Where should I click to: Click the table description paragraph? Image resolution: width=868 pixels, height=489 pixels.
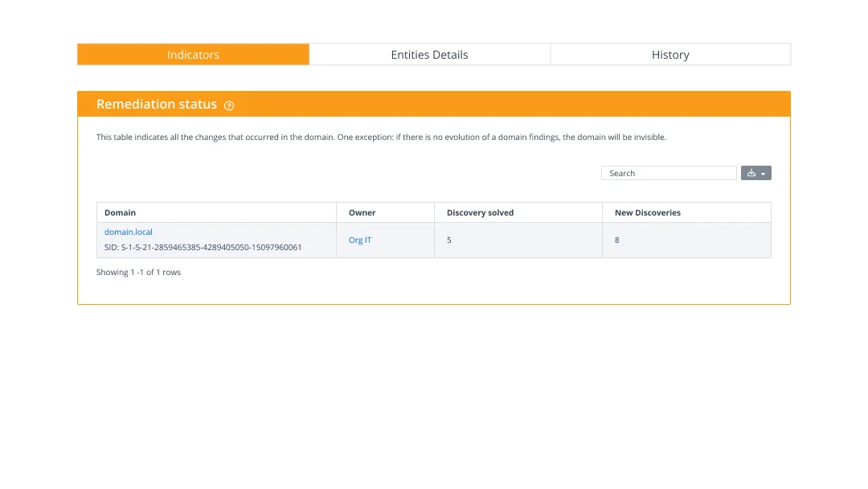tap(382, 137)
